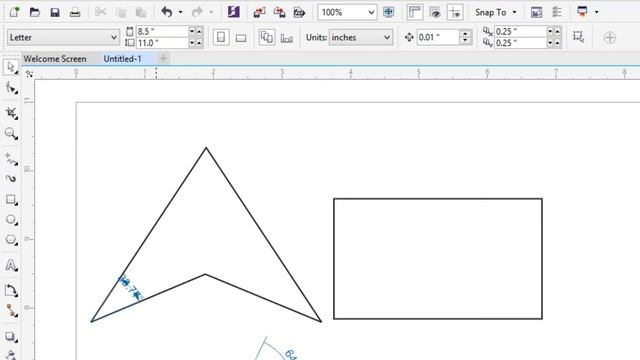
Task: Click the page width field 8.5"
Action: click(x=162, y=31)
